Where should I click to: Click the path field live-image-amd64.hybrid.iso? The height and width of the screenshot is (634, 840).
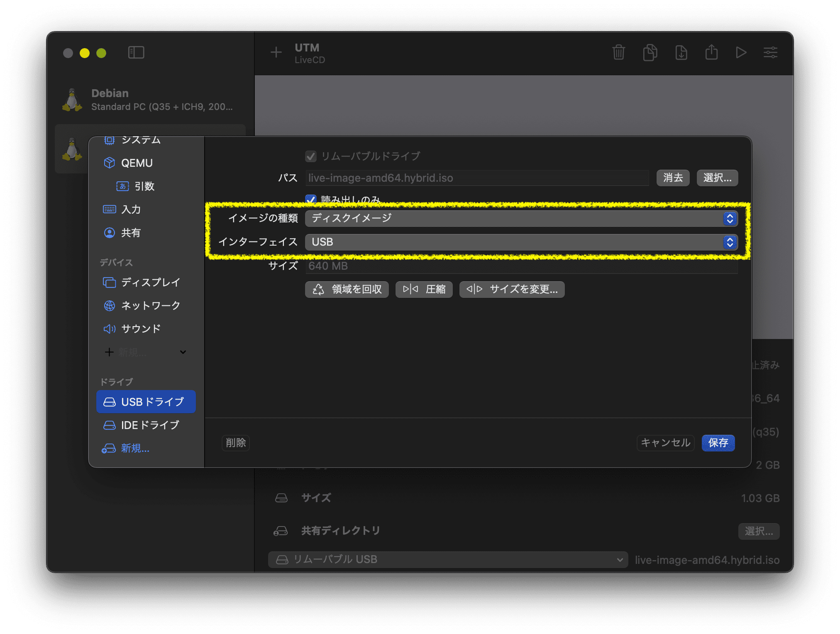477,178
